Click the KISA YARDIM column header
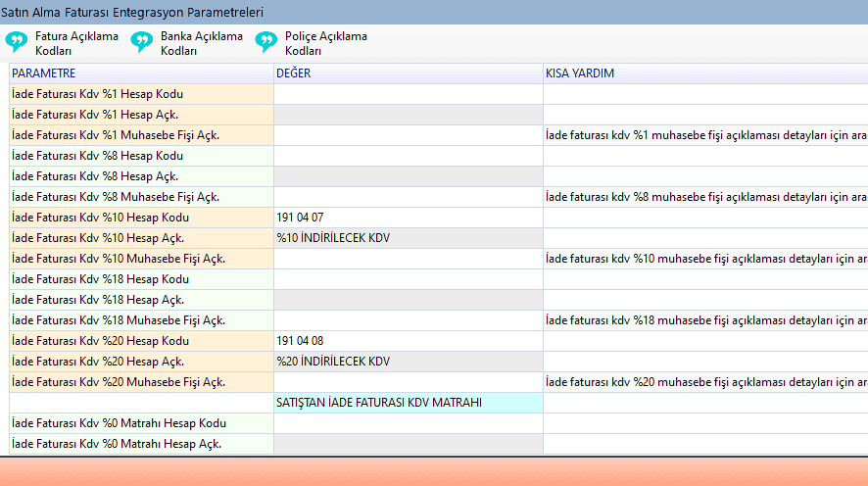This screenshot has width=868, height=486. (704, 73)
